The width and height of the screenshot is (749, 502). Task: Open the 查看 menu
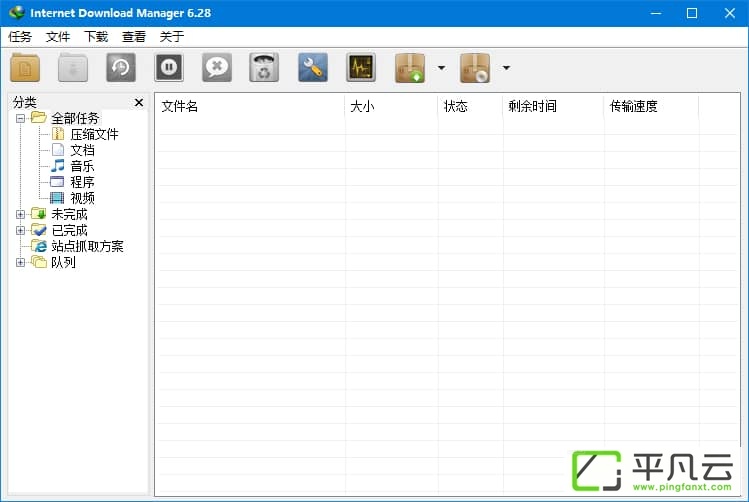(x=134, y=36)
